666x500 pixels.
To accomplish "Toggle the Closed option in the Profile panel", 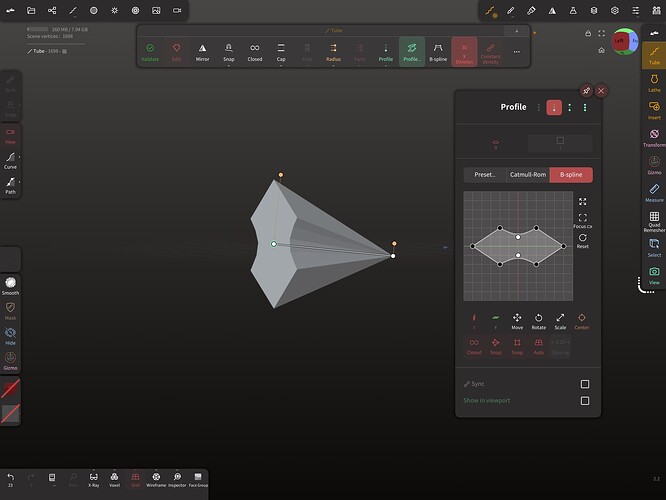I will [x=474, y=346].
